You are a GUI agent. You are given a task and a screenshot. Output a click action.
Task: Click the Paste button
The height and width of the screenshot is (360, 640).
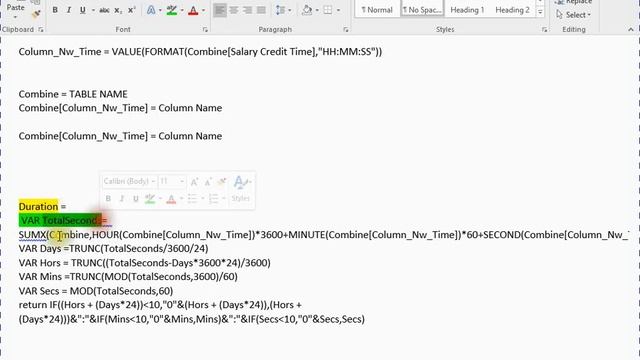15,6
